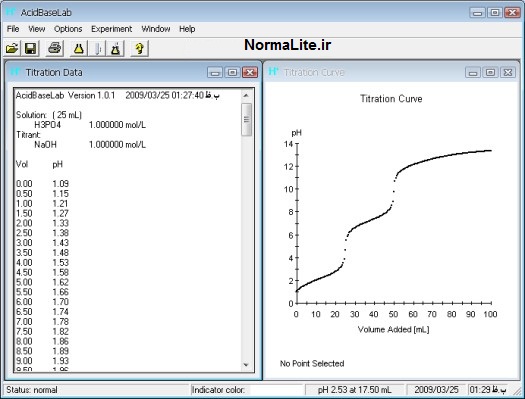Click the open file folder icon
This screenshot has width=525, height=399.
click(12, 49)
